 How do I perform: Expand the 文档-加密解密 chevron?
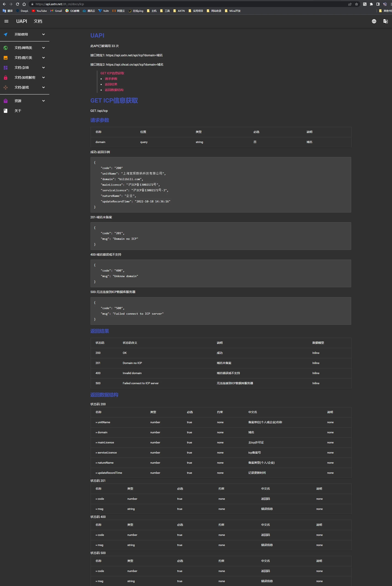point(44,78)
